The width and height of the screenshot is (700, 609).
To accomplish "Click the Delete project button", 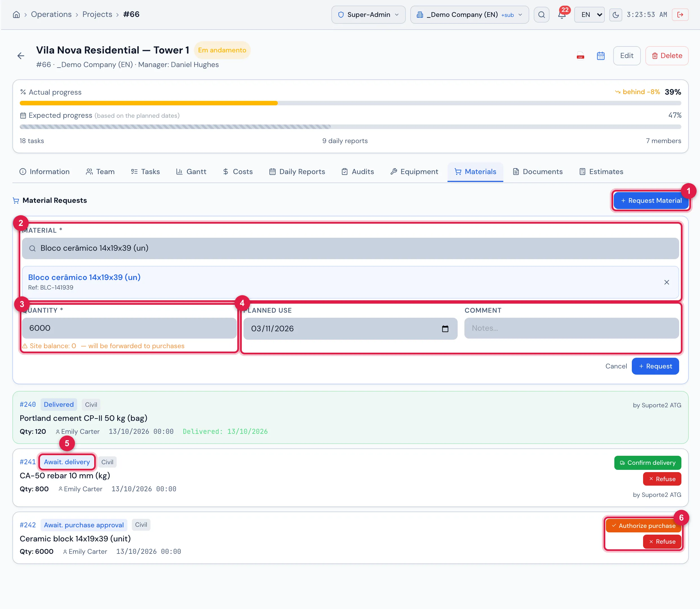I will tap(667, 56).
